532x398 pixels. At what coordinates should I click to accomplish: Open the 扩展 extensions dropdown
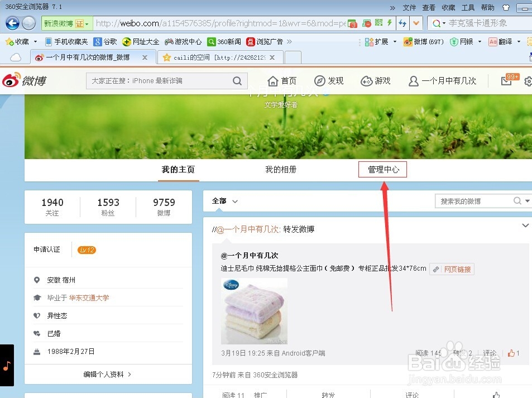[381, 41]
